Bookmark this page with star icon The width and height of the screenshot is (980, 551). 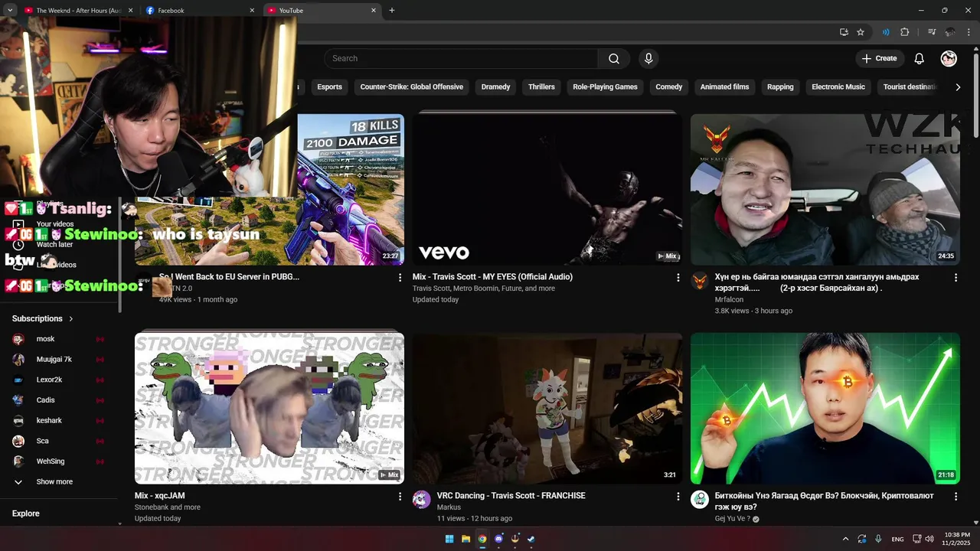tap(861, 32)
